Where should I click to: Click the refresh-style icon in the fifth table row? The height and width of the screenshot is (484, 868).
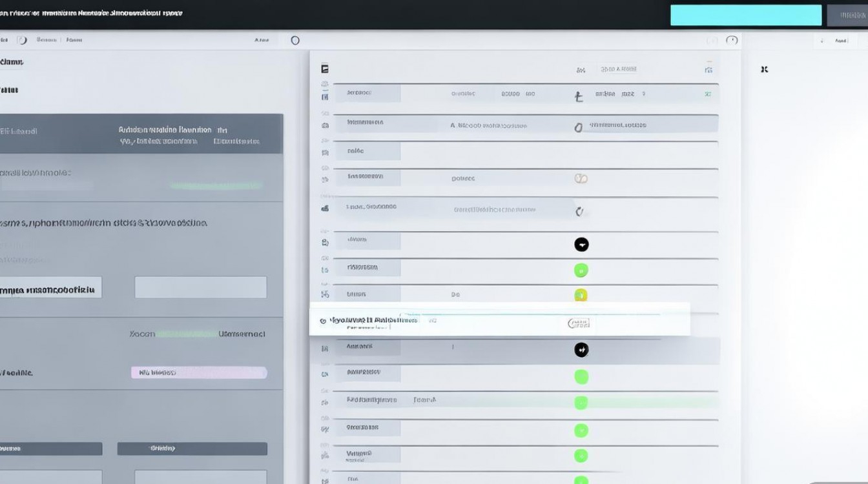[x=579, y=211]
